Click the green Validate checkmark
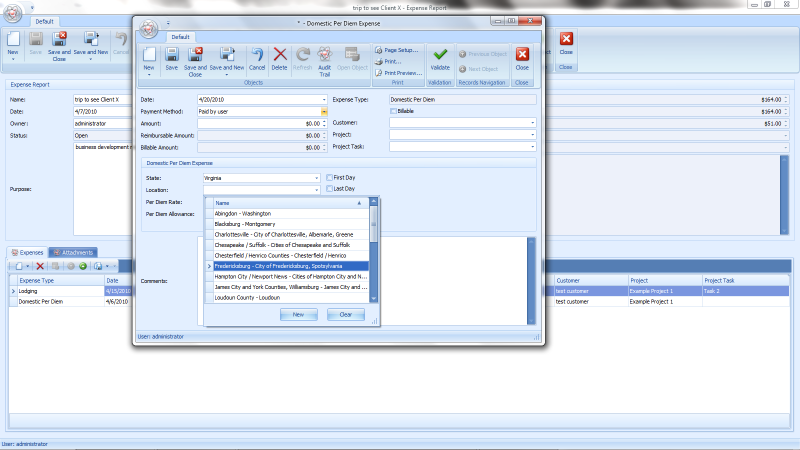Image resolution: width=800 pixels, height=450 pixels. point(440,59)
